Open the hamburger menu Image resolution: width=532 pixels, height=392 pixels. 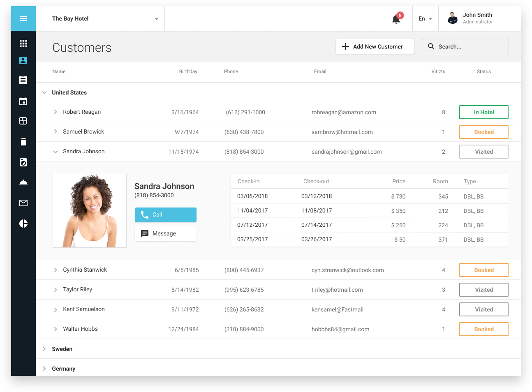point(23,18)
